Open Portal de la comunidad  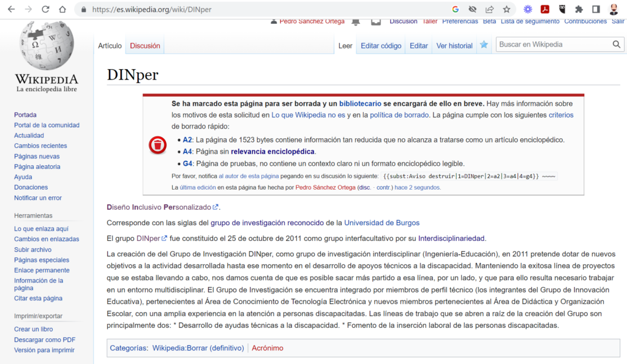(x=47, y=125)
